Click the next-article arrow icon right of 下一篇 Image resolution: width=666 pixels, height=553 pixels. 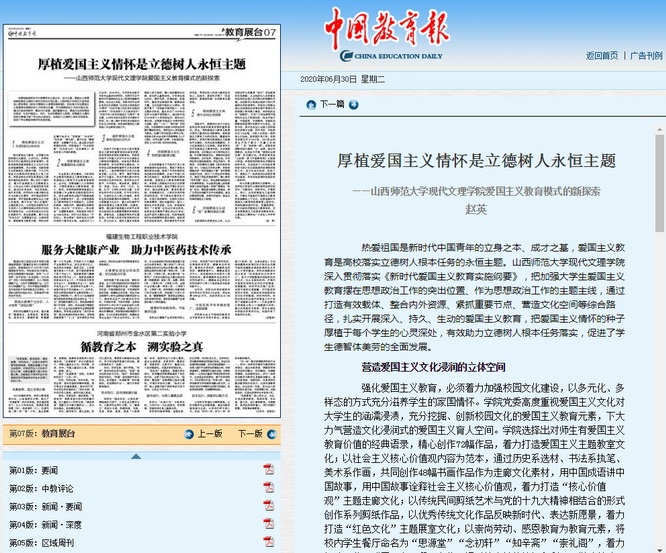tap(353, 104)
